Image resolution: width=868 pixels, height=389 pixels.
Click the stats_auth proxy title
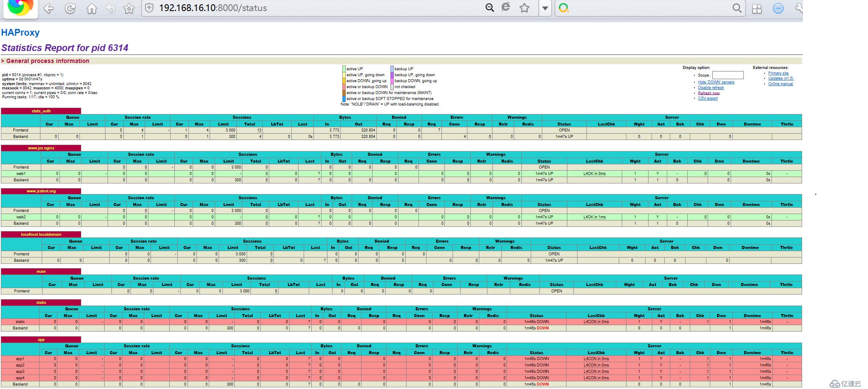[41, 111]
